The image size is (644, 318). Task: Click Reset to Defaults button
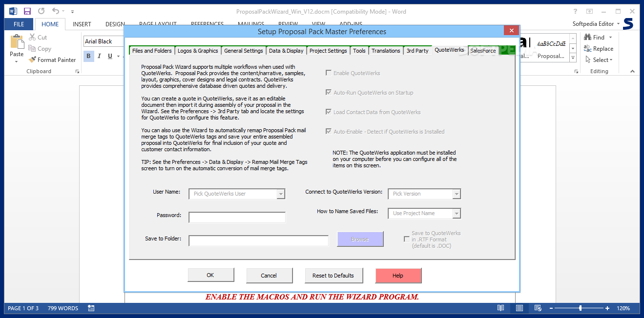pyautogui.click(x=333, y=276)
